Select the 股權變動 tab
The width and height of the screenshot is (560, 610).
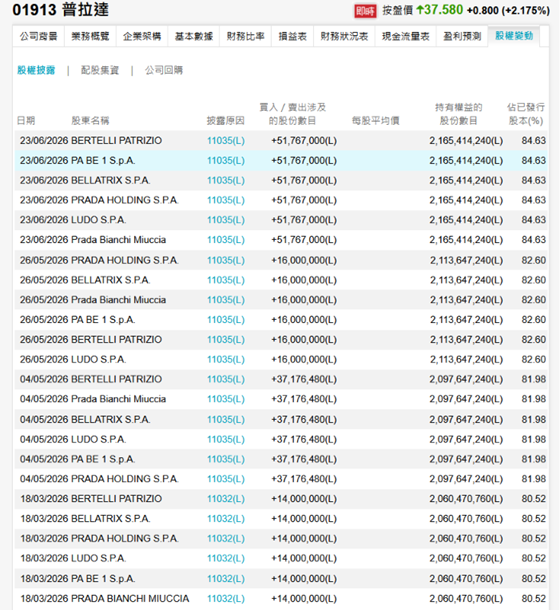(x=514, y=36)
